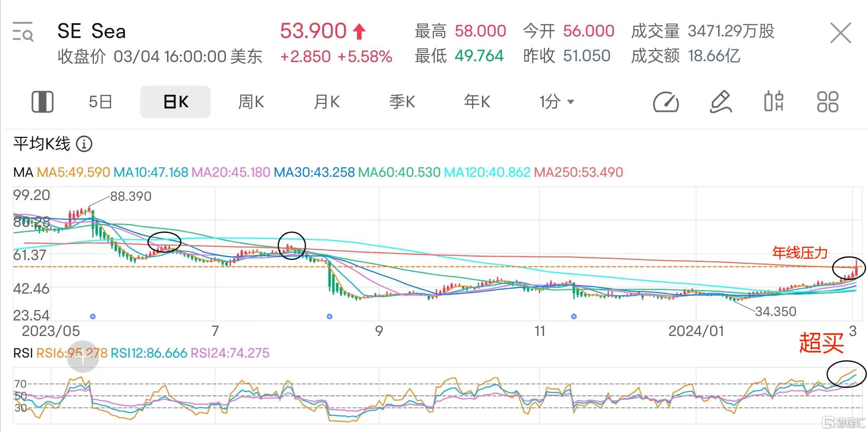
Task: Open the speedometer indicator icon
Action: tap(666, 102)
